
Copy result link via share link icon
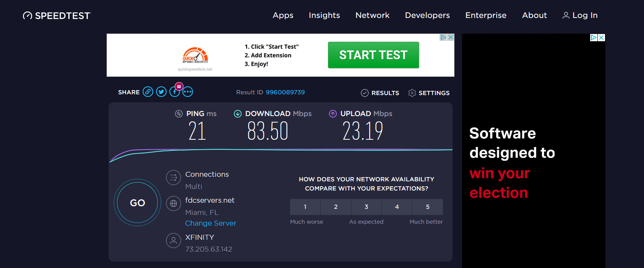tap(148, 92)
